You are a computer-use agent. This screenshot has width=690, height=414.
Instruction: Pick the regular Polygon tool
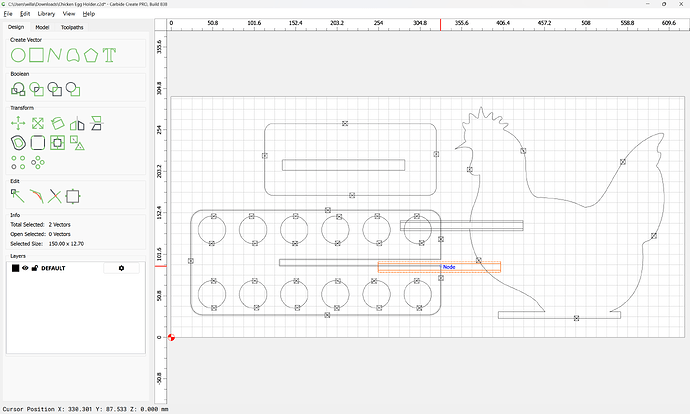(x=91, y=55)
